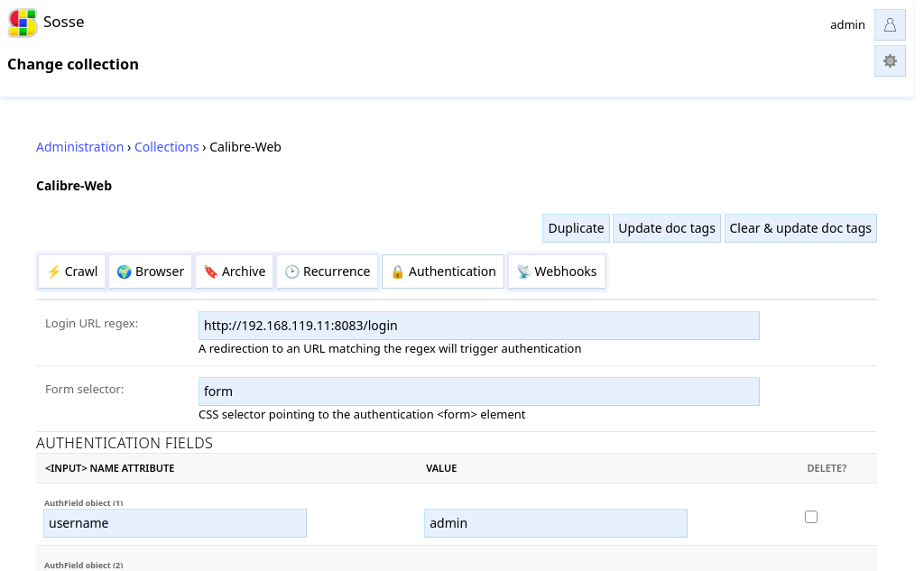Click the AuthField object (1) label

(84, 502)
